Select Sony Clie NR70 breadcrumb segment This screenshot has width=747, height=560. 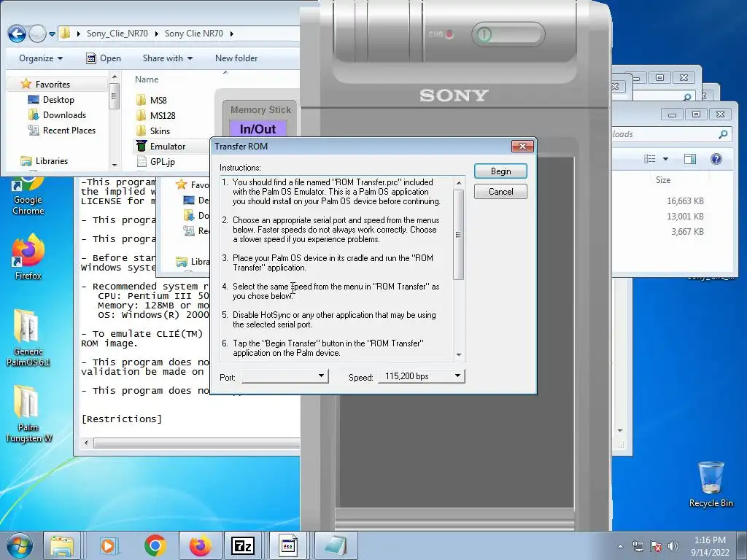193,34
